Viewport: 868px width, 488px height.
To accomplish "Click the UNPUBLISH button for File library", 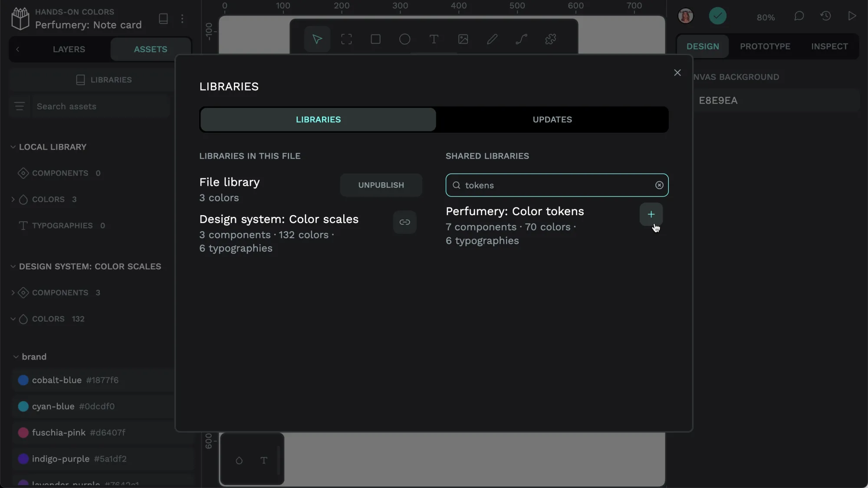I will click(381, 185).
